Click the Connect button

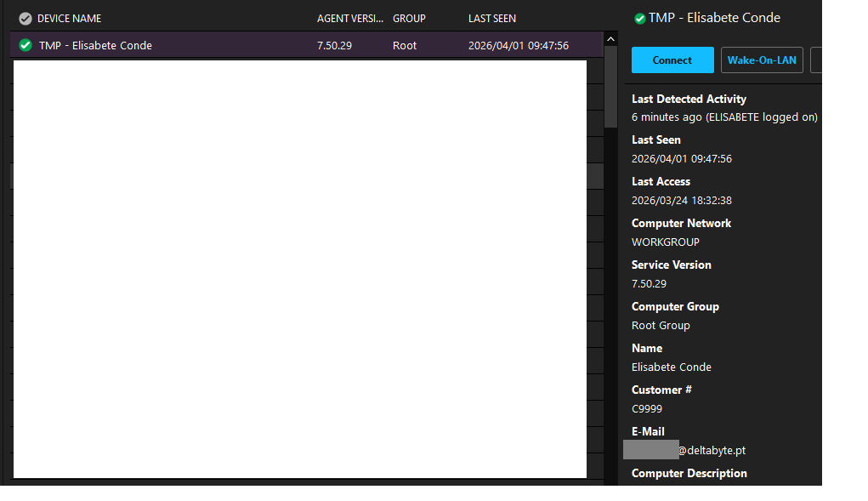point(672,60)
